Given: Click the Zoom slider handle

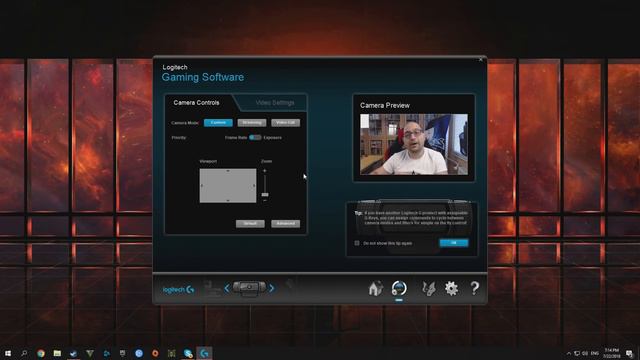Looking at the screenshot, I should pyautogui.click(x=265, y=195).
